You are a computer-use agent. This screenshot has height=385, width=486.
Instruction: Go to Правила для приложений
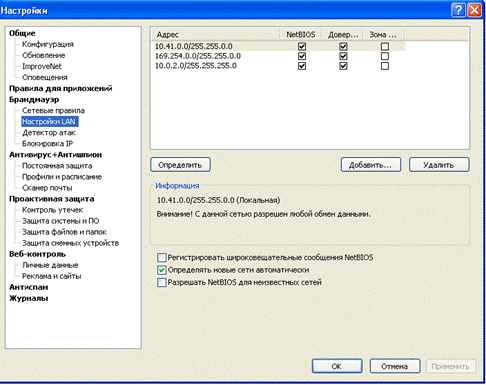(61, 88)
